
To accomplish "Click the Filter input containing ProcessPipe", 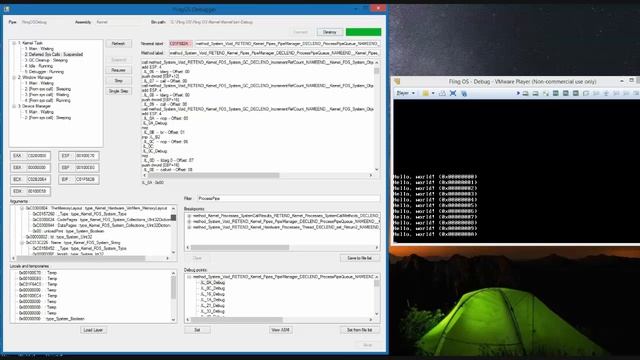I will 288,198.
